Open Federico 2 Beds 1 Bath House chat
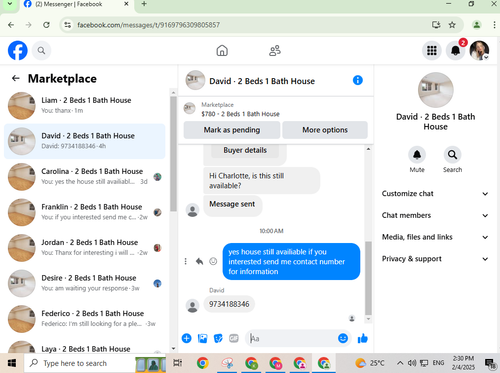The width and height of the screenshot is (500, 373). pyautogui.click(x=85, y=319)
